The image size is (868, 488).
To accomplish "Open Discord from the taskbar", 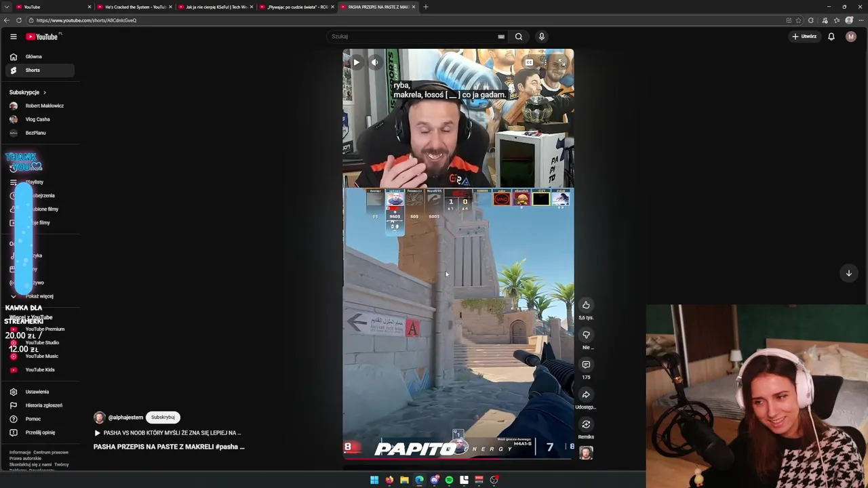I will coord(435,480).
